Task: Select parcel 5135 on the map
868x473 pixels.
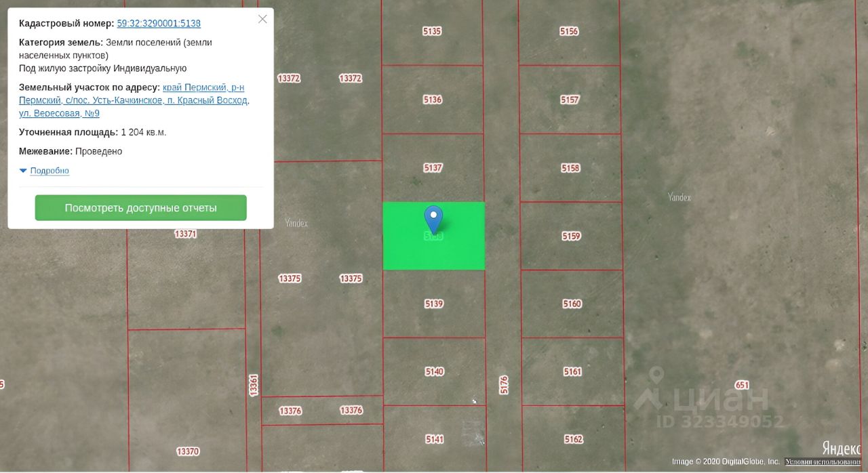Action: [432, 31]
